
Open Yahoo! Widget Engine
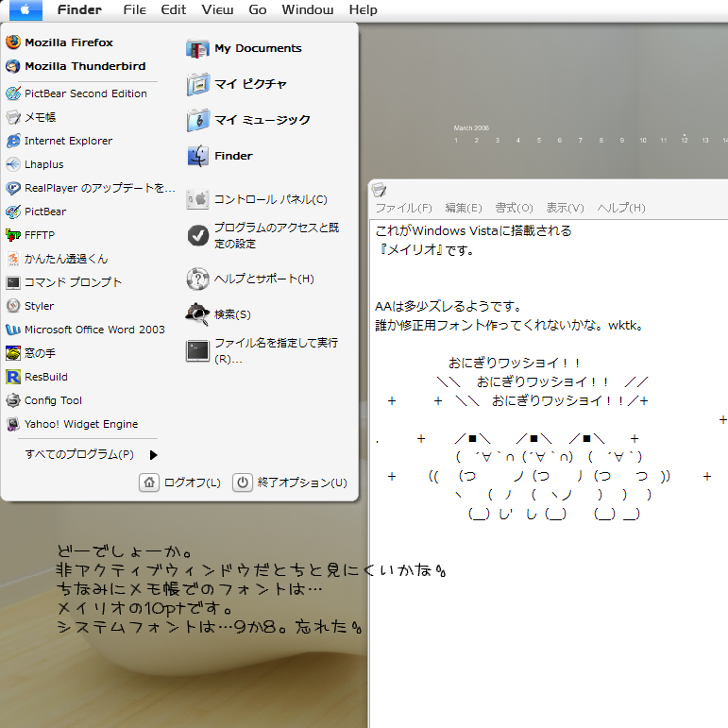pos(72,424)
